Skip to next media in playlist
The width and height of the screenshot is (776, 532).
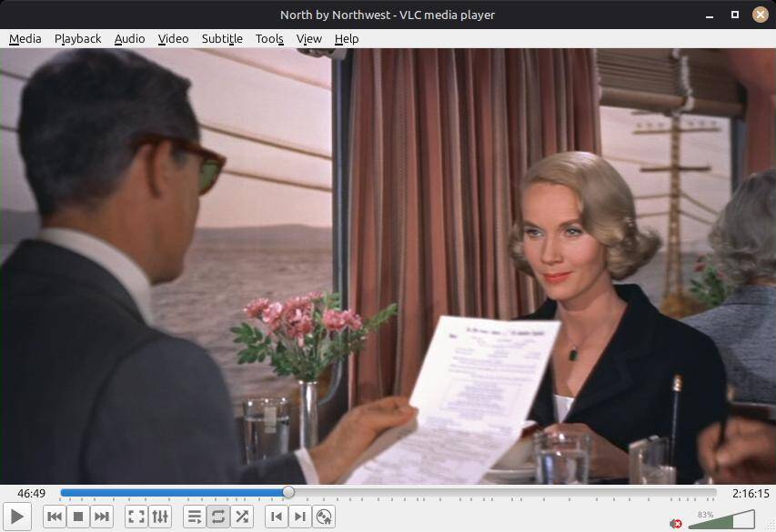point(102,517)
